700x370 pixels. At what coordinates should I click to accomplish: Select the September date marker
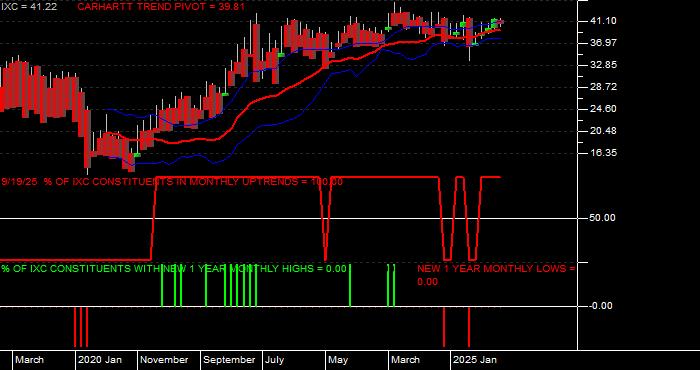pyautogui.click(x=230, y=360)
